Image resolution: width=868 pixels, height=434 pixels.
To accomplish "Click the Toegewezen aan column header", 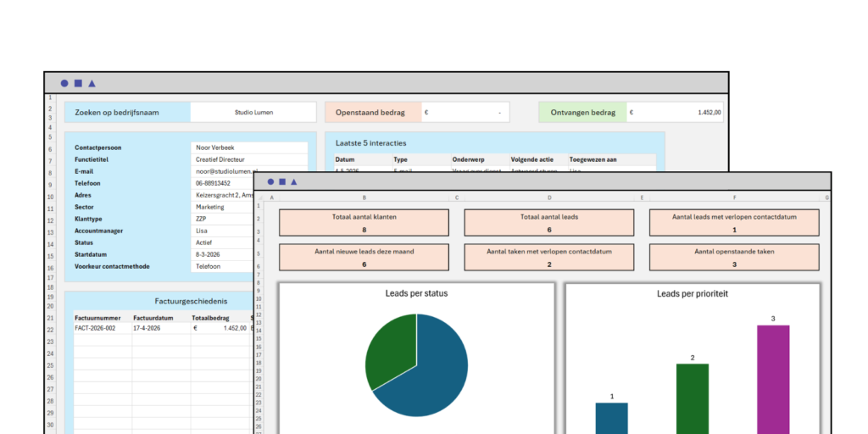I will (593, 159).
